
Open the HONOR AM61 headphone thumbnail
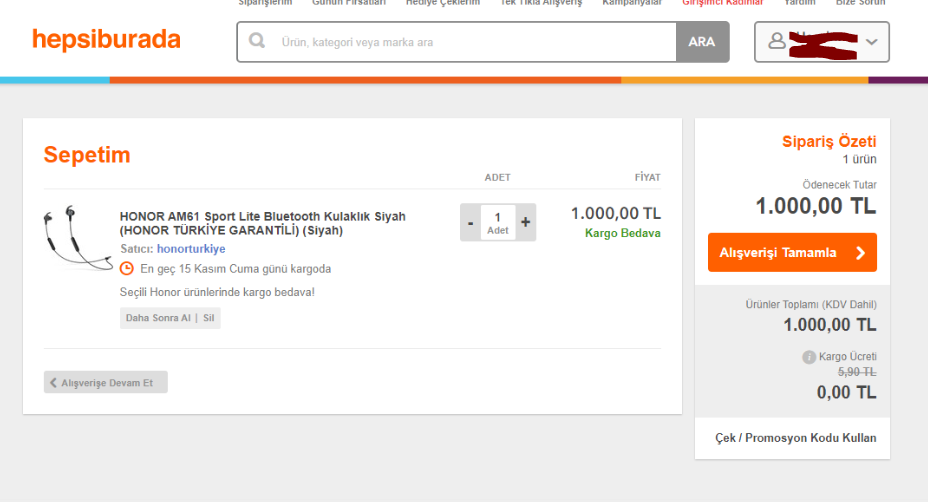pyautogui.click(x=78, y=237)
